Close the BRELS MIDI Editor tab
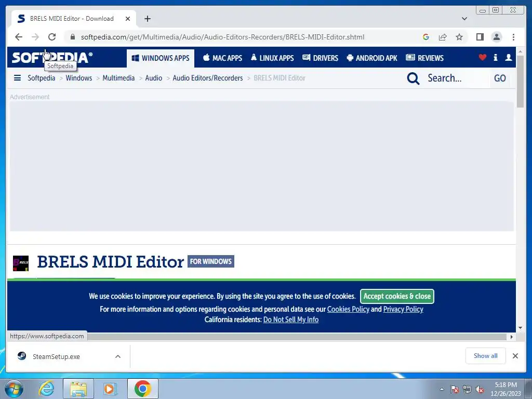This screenshot has height=399, width=532. point(128,19)
